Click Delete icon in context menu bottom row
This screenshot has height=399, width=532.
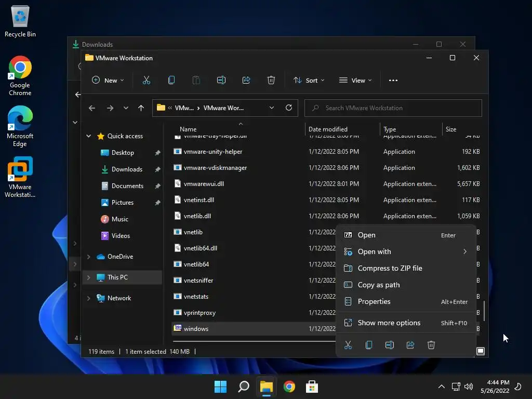tap(431, 345)
